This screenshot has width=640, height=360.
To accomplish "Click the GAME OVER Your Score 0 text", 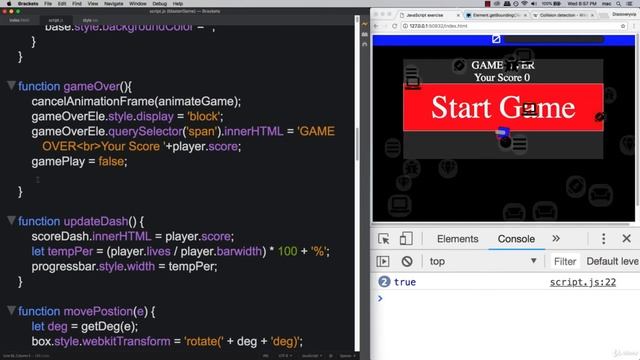I will pyautogui.click(x=503, y=71).
